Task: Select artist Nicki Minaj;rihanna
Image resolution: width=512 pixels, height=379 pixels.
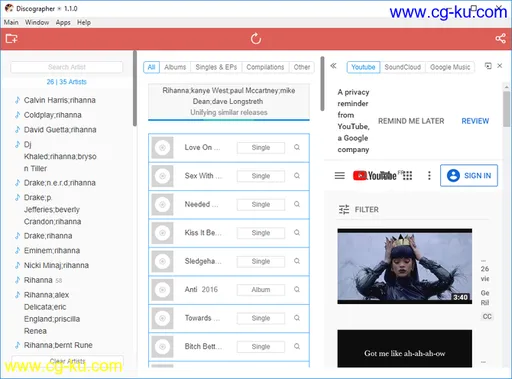Action: [56, 265]
